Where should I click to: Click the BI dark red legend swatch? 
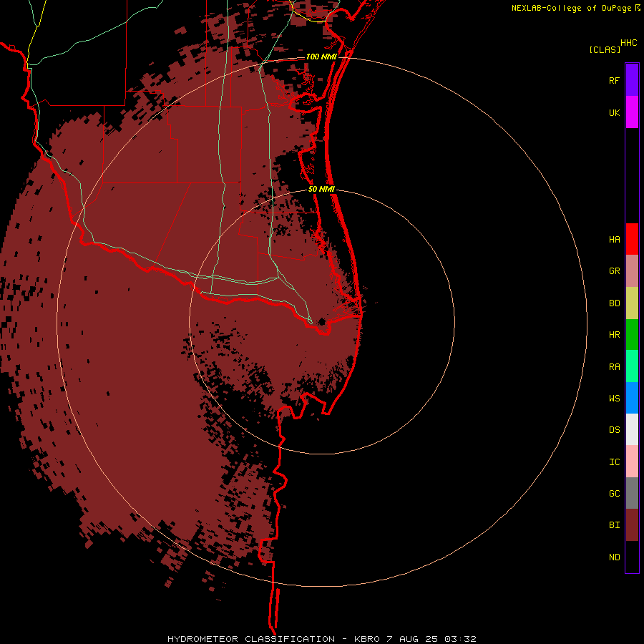click(632, 525)
